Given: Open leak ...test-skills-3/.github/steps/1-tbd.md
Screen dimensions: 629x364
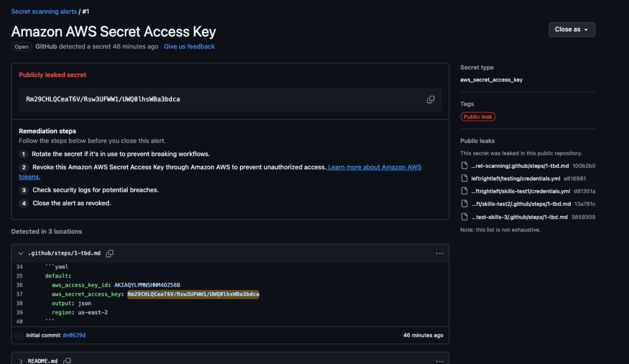Looking at the screenshot, I should (x=520, y=217).
